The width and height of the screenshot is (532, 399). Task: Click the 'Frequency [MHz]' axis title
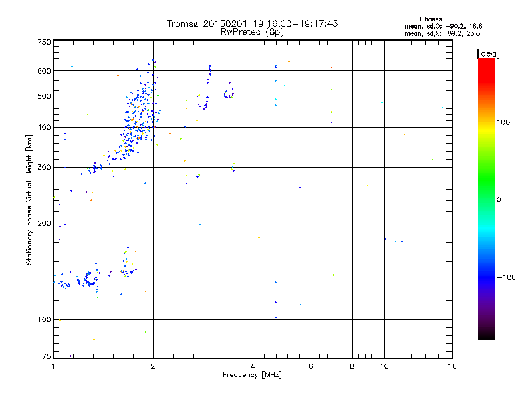coord(252,375)
